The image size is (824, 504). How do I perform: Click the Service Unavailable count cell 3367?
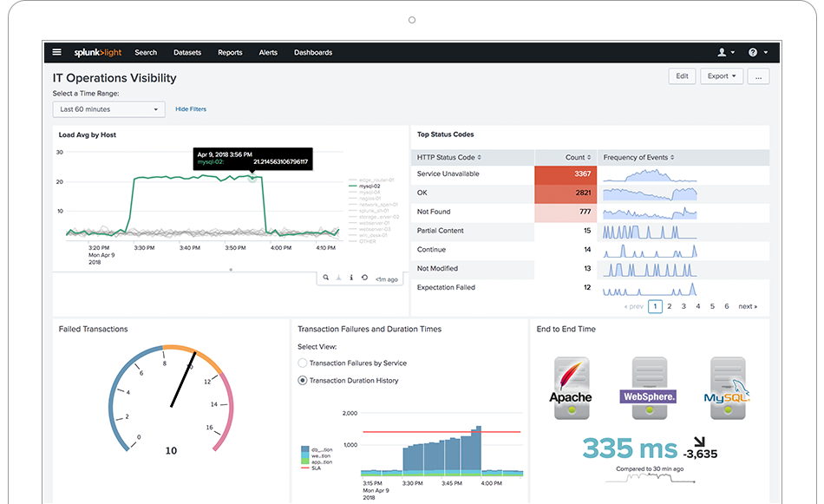click(x=566, y=175)
